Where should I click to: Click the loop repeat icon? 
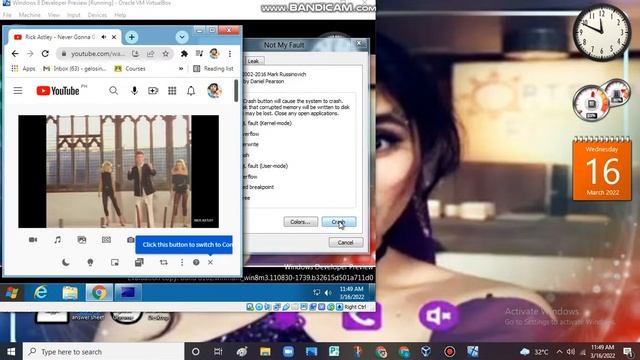pos(164,262)
